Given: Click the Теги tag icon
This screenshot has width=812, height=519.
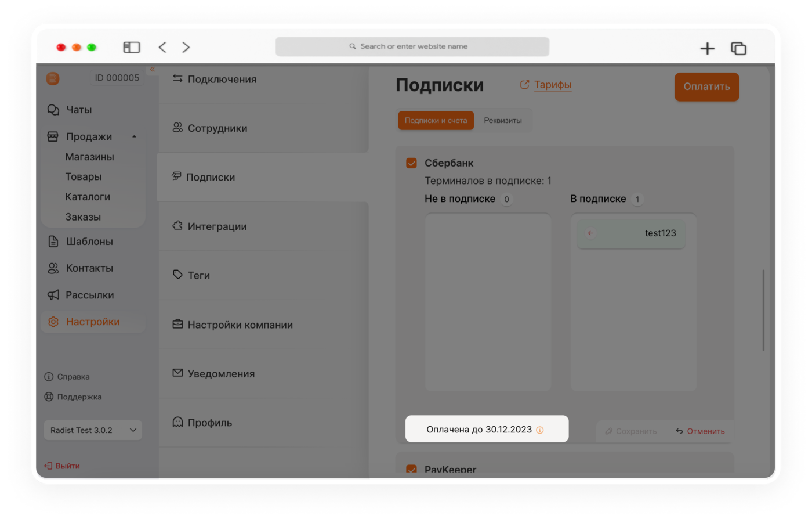Looking at the screenshot, I should pyautogui.click(x=177, y=275).
